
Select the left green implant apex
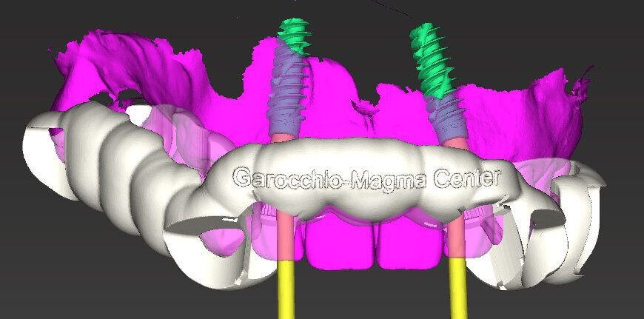[x=293, y=33]
